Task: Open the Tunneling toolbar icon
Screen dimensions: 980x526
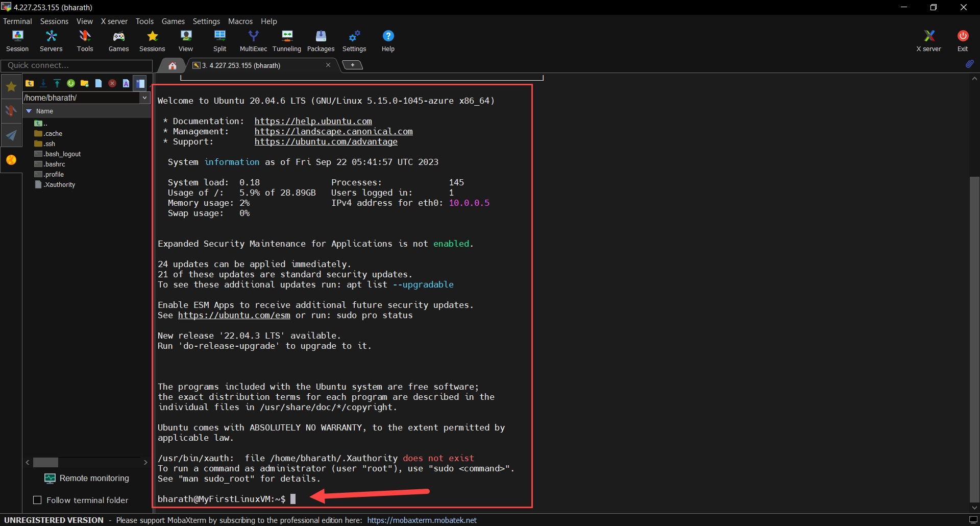Action: (x=287, y=41)
